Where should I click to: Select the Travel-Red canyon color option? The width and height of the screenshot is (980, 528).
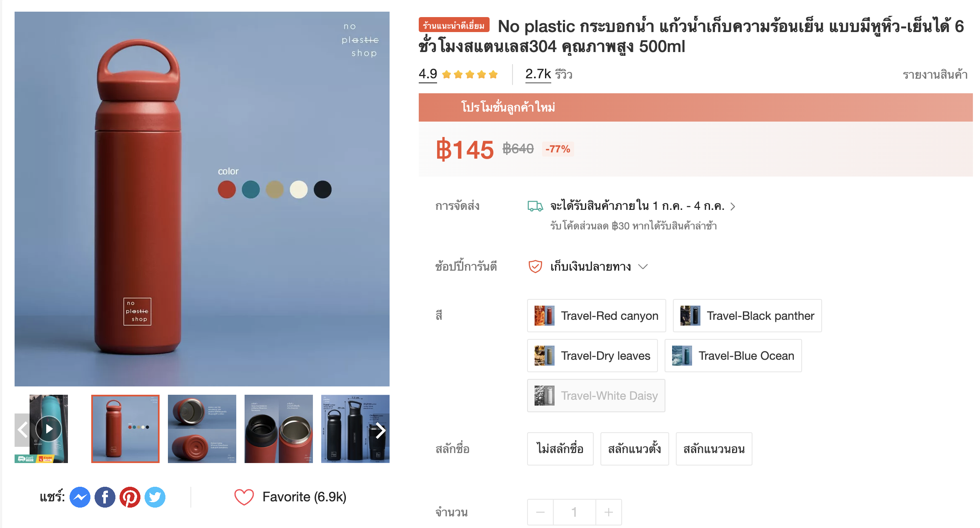(x=596, y=316)
